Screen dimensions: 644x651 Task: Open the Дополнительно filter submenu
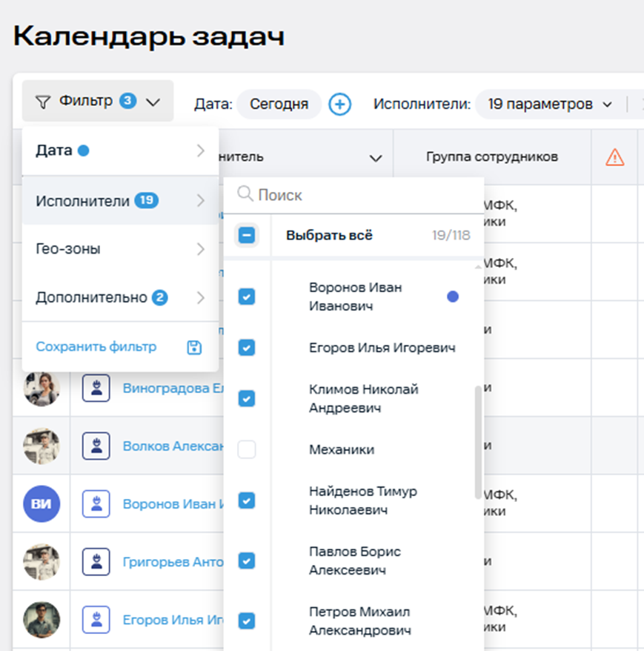pos(120,298)
